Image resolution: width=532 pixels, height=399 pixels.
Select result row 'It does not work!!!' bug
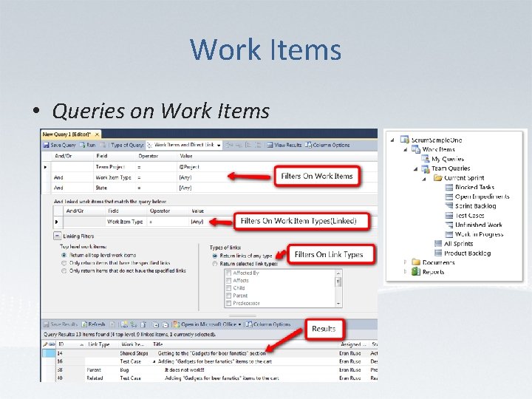tap(209, 370)
